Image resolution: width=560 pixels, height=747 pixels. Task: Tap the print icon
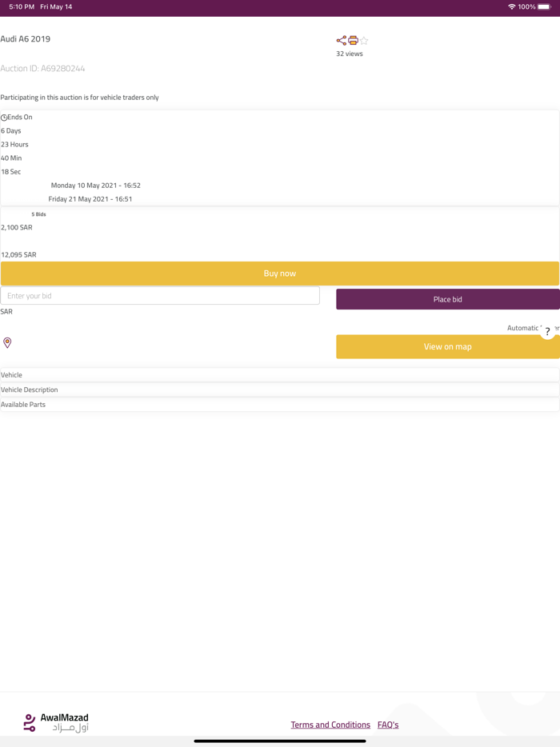(x=353, y=41)
